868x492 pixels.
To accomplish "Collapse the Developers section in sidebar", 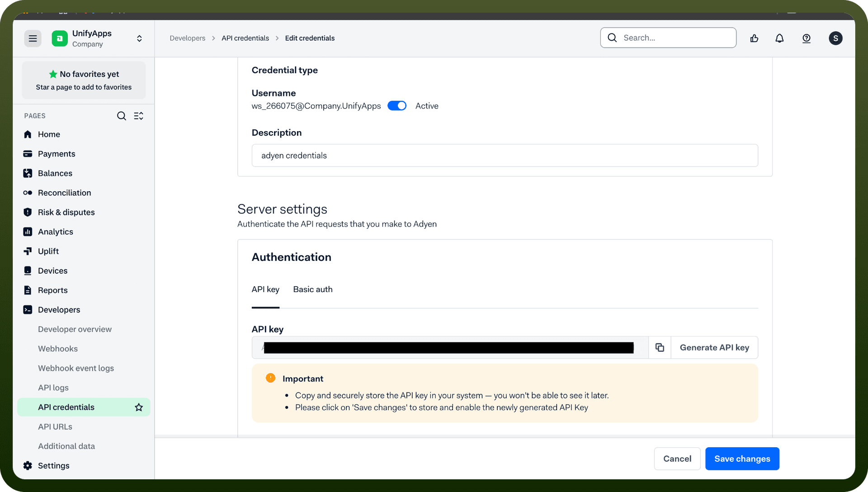I will pyautogui.click(x=59, y=310).
